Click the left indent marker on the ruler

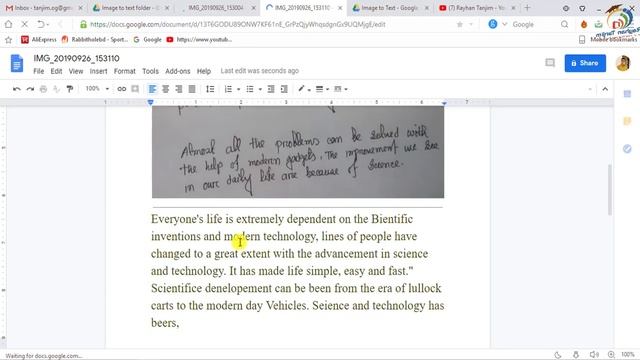[x=151, y=102]
